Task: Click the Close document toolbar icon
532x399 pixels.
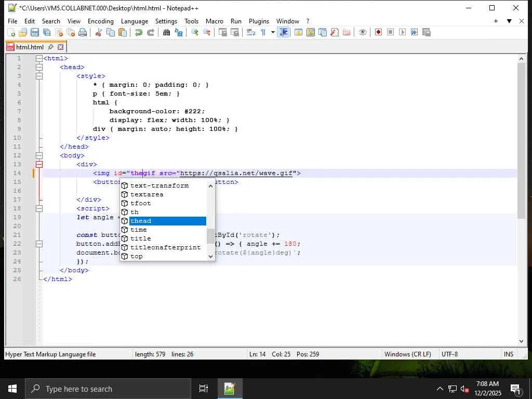Action: pyautogui.click(x=59, y=33)
